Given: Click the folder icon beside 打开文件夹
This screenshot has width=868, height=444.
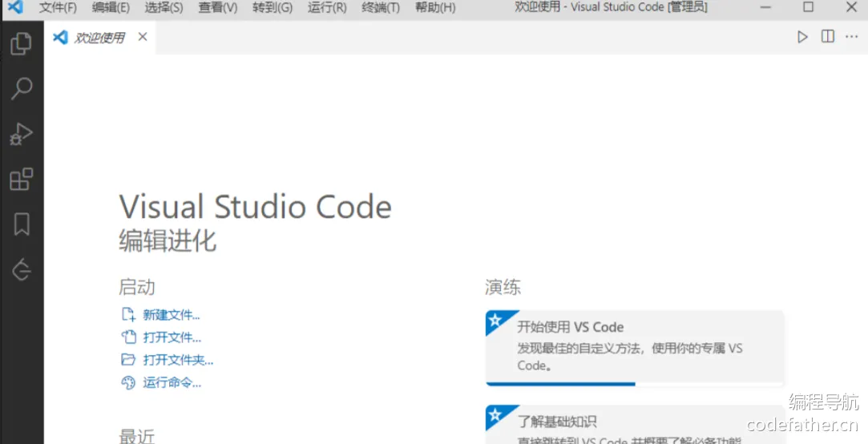Looking at the screenshot, I should coord(128,360).
